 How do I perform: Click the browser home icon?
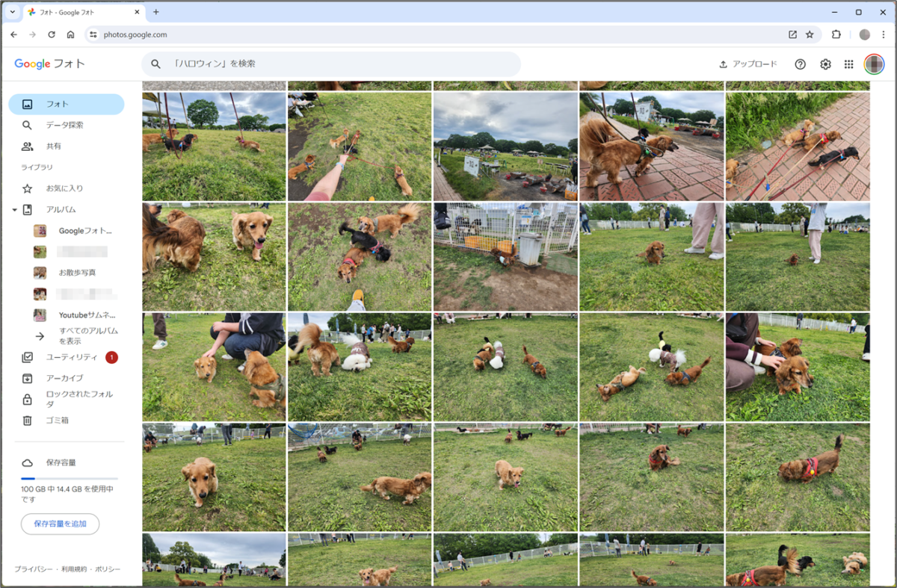70,34
